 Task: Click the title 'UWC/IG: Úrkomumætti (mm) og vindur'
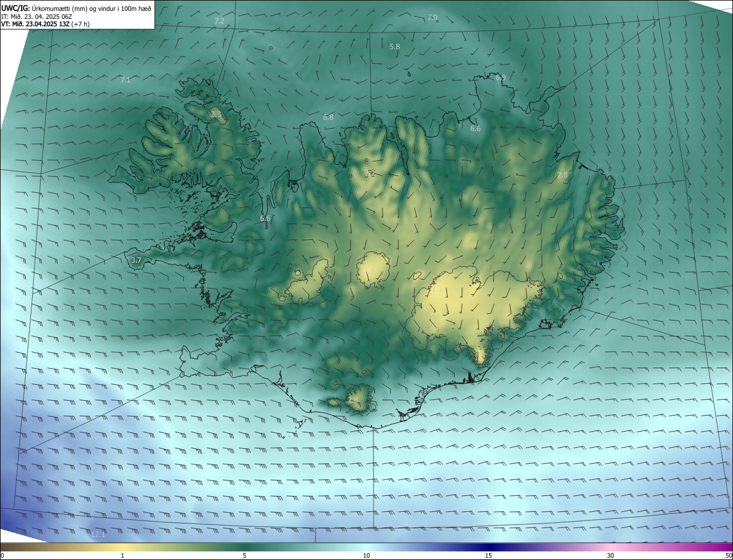coord(76,8)
